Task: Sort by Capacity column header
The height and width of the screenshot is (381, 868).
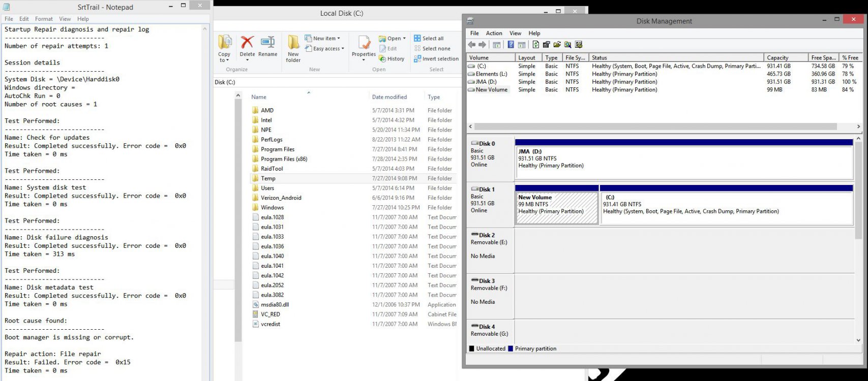Action: click(x=786, y=58)
